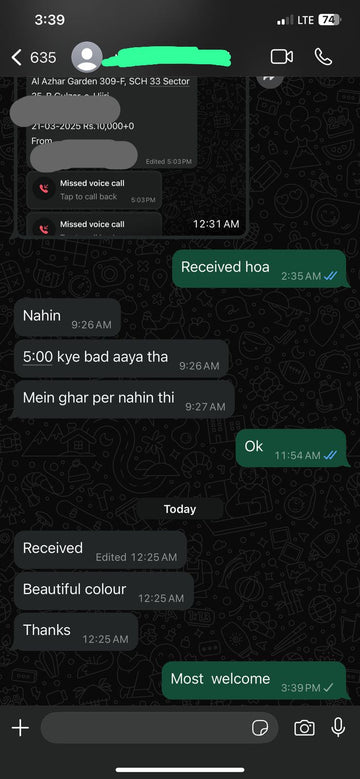Open the sticker picker in message field
This screenshot has width=360, height=779.
260,728
